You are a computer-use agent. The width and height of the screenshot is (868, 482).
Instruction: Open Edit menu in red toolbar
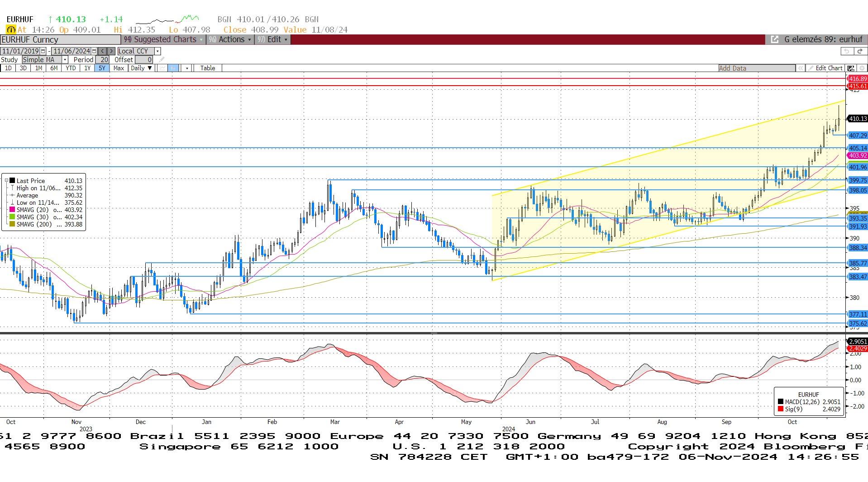[272, 39]
